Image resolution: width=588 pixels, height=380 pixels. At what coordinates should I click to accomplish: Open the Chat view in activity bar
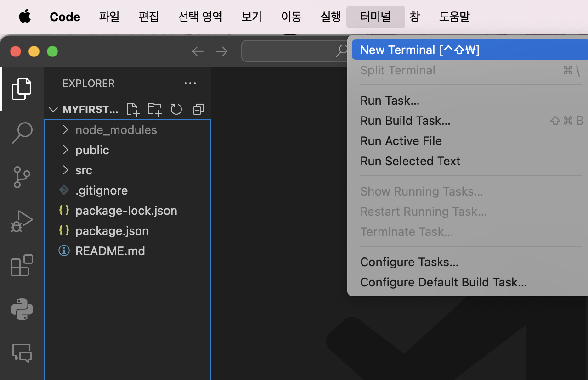22,353
